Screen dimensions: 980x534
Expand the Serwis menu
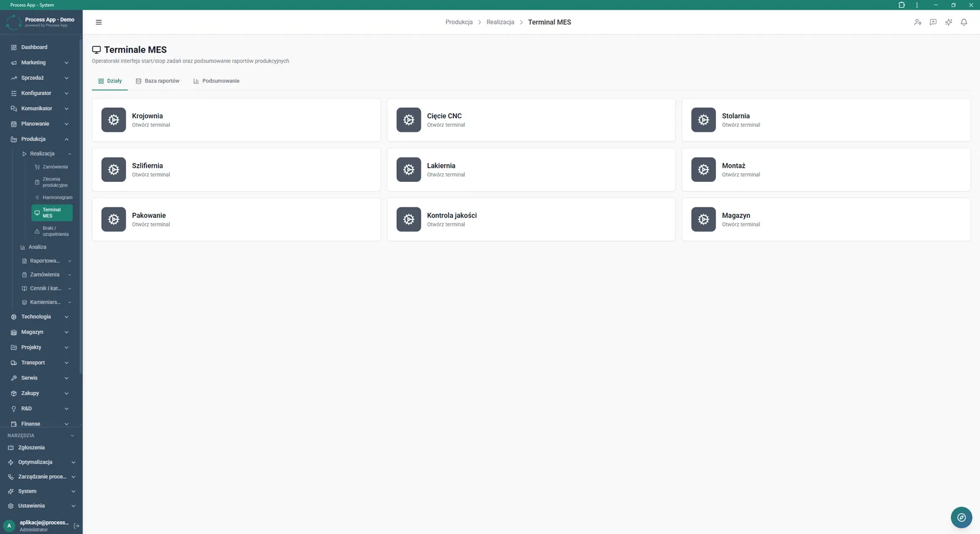(x=40, y=378)
